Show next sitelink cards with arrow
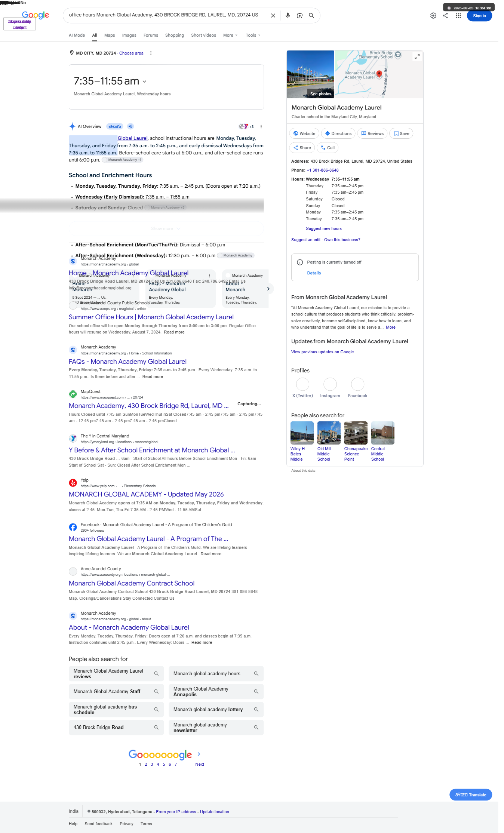Viewport: 504px width, 833px height. tap(268, 289)
